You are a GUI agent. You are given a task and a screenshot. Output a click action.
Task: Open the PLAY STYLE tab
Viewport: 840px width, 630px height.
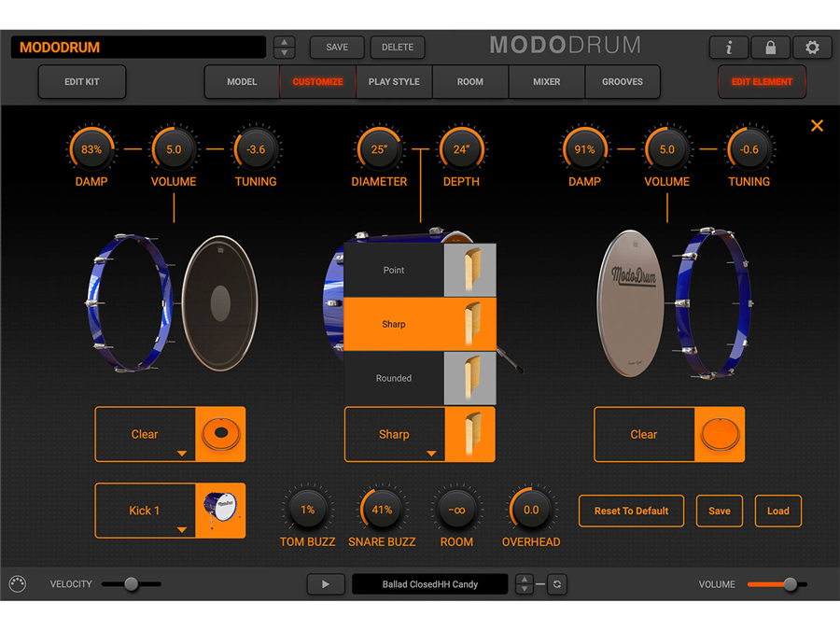click(x=394, y=82)
